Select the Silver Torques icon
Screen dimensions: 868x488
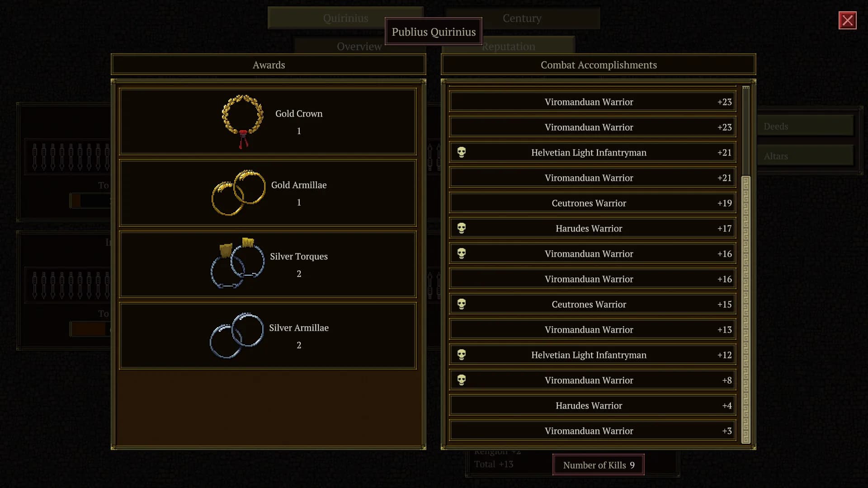[237, 263]
